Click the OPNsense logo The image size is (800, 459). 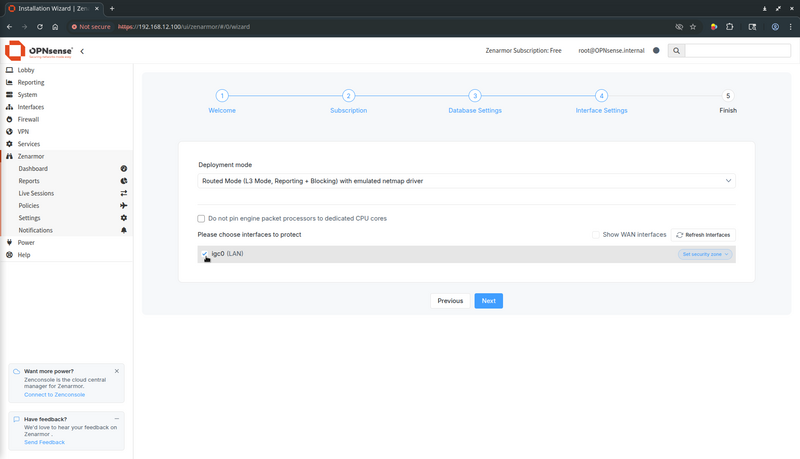[x=39, y=50]
